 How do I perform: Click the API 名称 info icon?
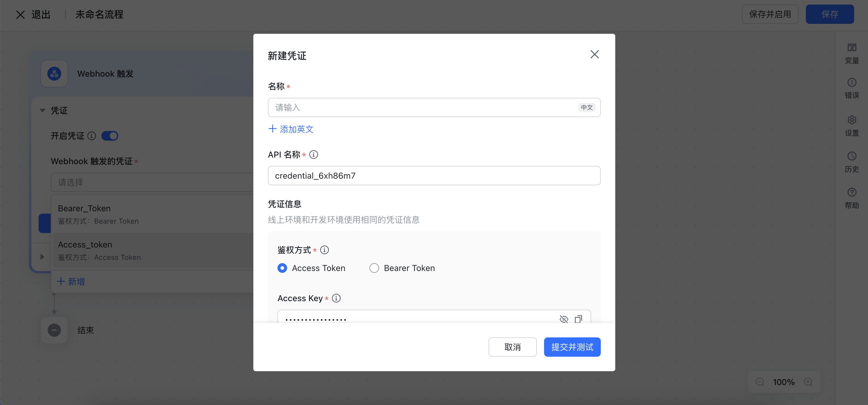(x=314, y=155)
